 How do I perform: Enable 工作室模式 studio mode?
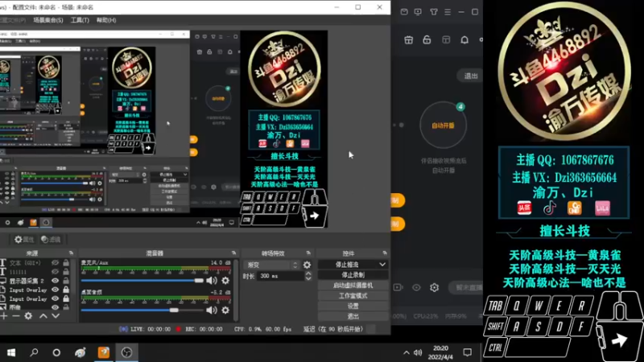[x=353, y=295]
